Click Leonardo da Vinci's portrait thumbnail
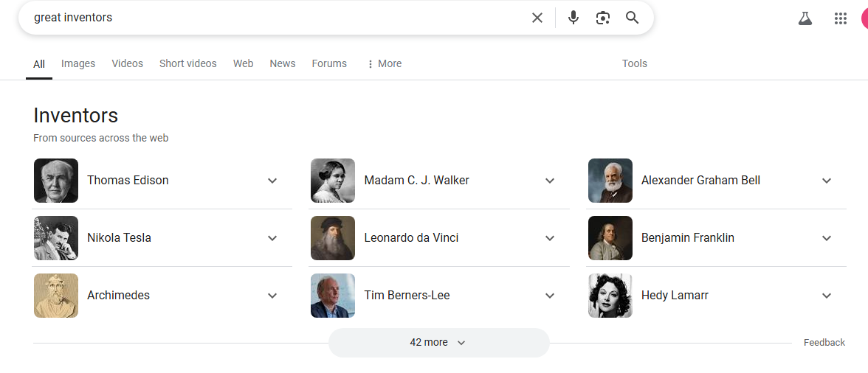 [x=333, y=238]
